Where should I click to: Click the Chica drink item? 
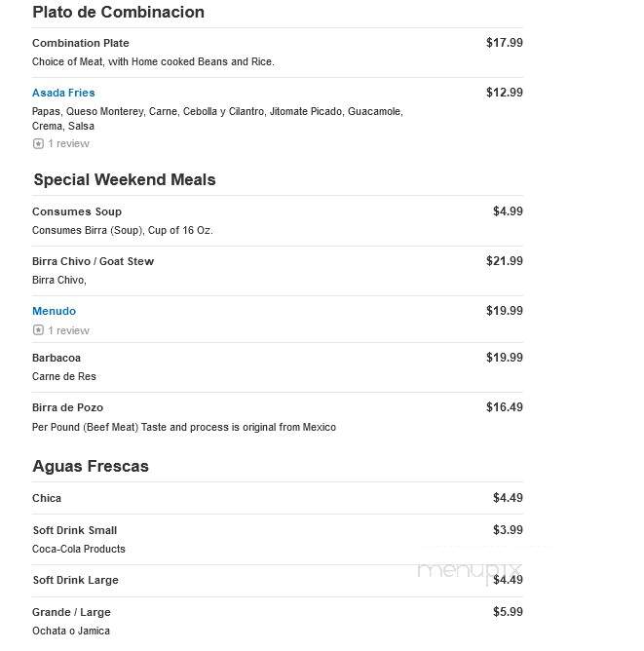pyautogui.click(x=47, y=498)
